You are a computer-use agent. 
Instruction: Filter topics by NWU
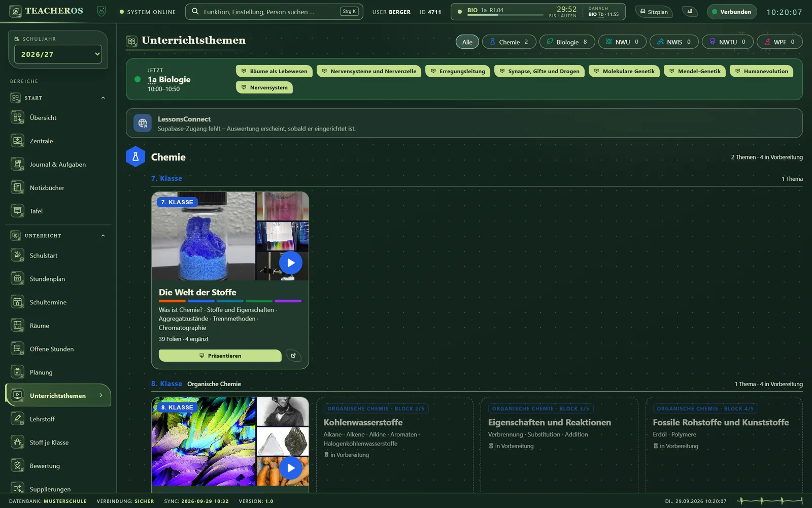[x=622, y=42]
